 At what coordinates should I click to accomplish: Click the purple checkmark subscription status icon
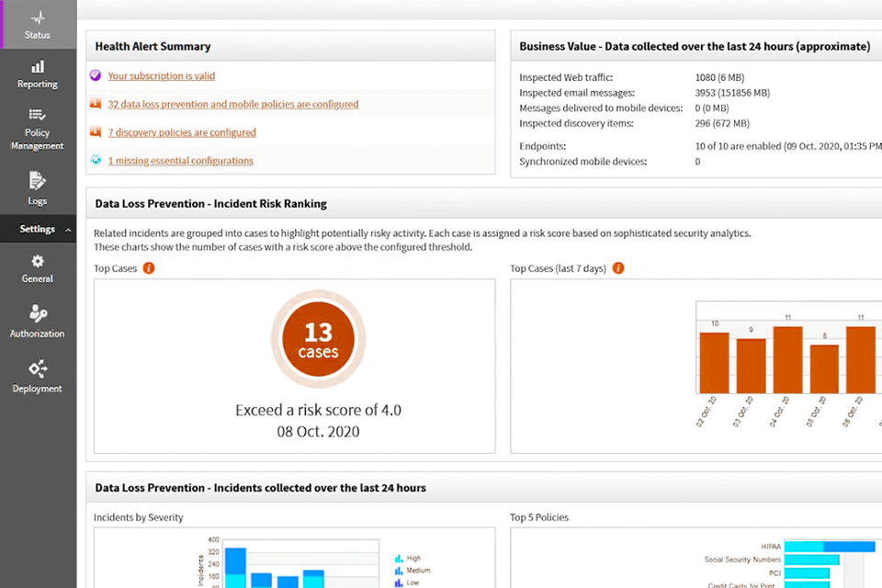[x=96, y=75]
